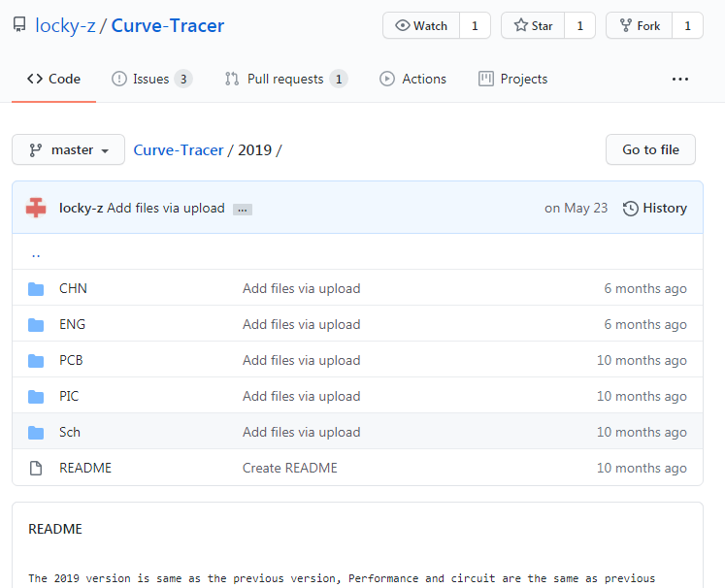Image resolution: width=725 pixels, height=588 pixels.
Task: Click the PCB folder icon
Action: 36,361
